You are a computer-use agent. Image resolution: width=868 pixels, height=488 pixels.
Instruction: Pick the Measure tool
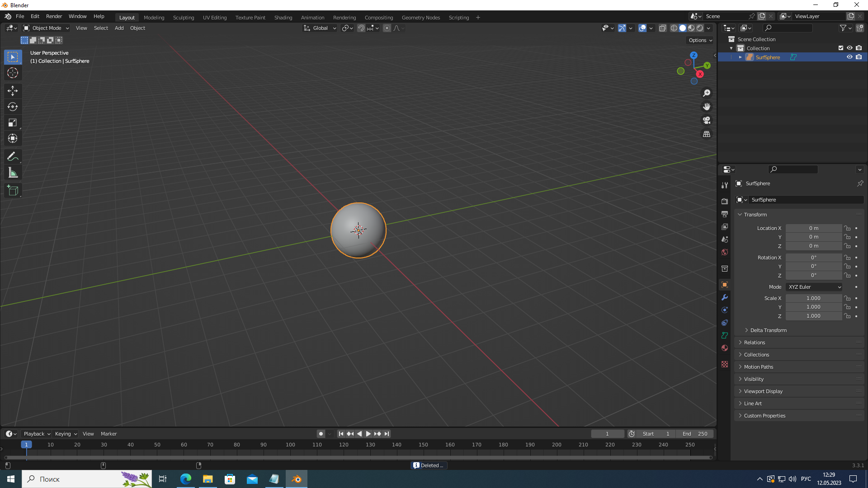coord(13,173)
